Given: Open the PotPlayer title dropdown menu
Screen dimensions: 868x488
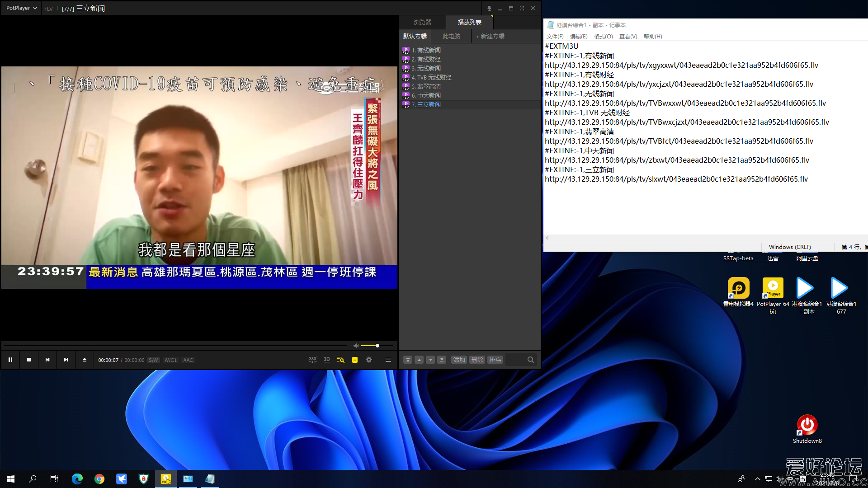Looking at the screenshot, I should (x=21, y=8).
